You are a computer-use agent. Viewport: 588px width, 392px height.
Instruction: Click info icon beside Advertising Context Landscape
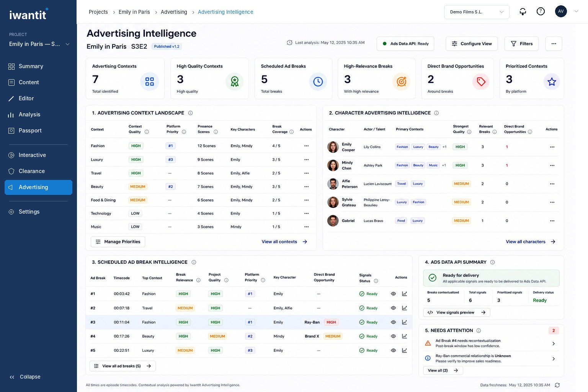190,113
